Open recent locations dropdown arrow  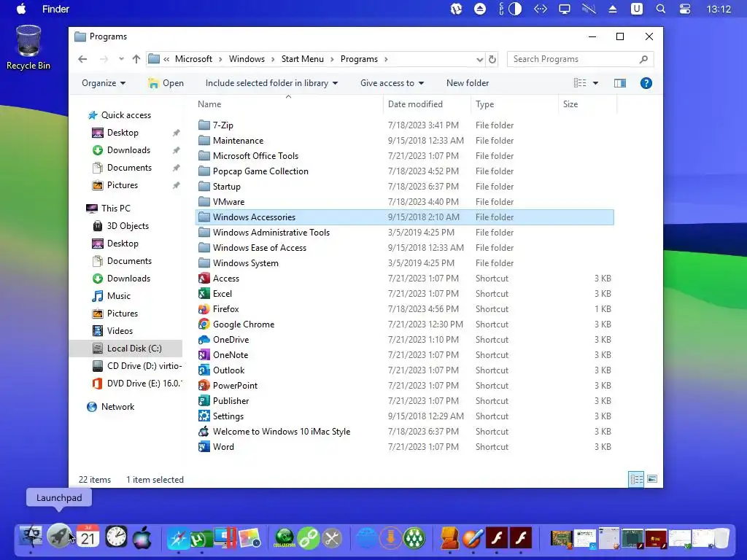121,59
